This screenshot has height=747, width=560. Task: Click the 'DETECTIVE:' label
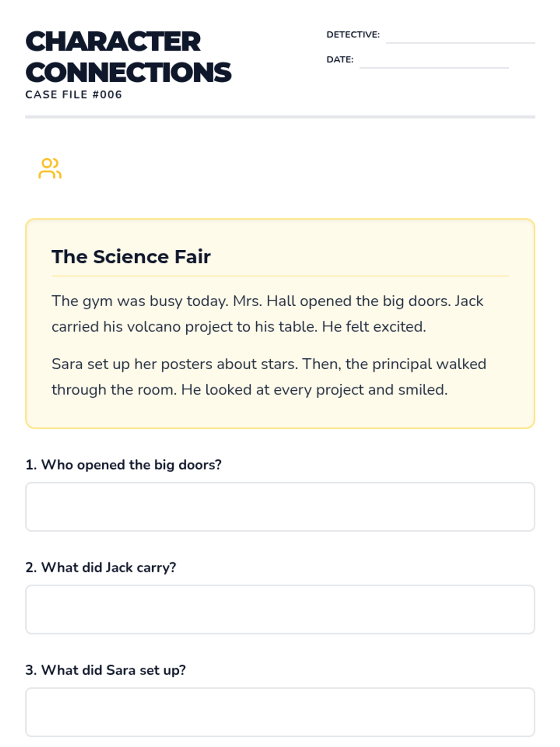tap(353, 35)
